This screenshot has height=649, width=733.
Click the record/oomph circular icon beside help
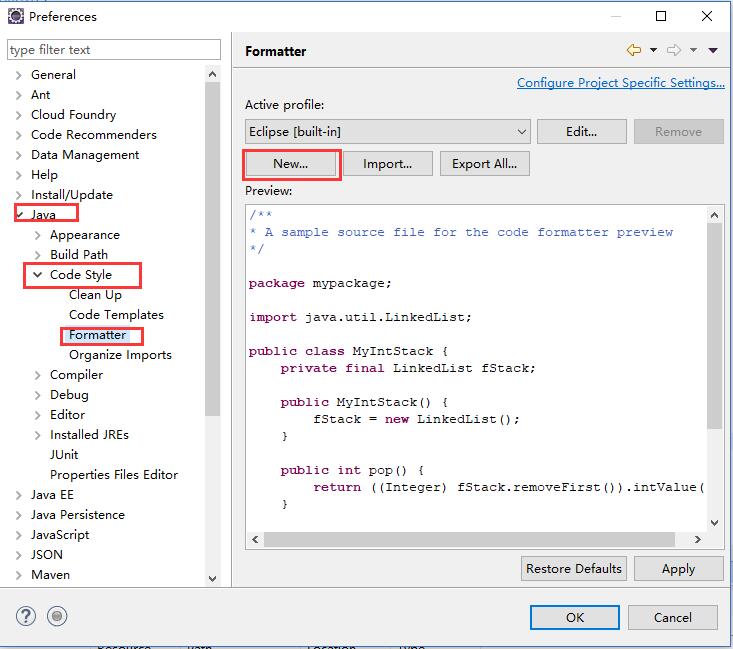[x=57, y=616]
